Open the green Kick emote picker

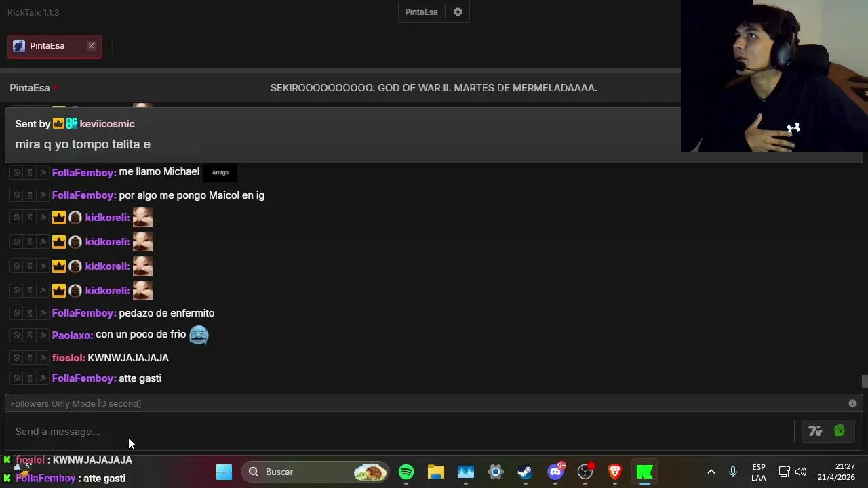click(x=840, y=430)
